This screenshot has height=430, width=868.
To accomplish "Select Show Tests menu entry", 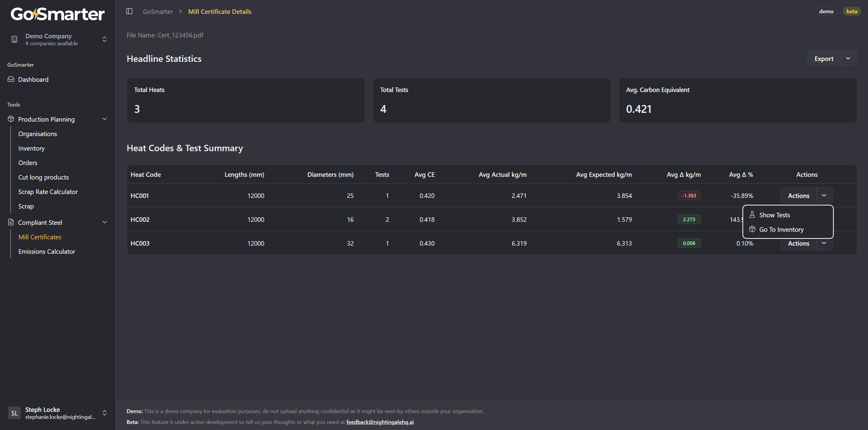I will click(x=774, y=215).
